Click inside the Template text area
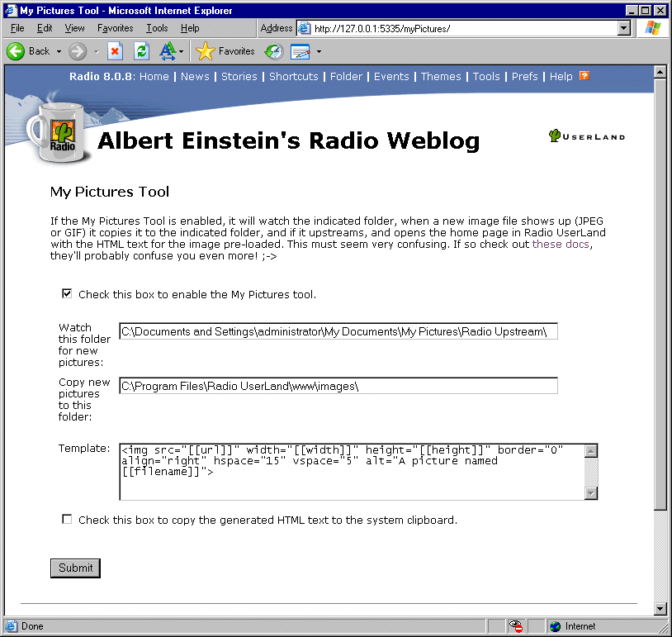 pos(353,472)
